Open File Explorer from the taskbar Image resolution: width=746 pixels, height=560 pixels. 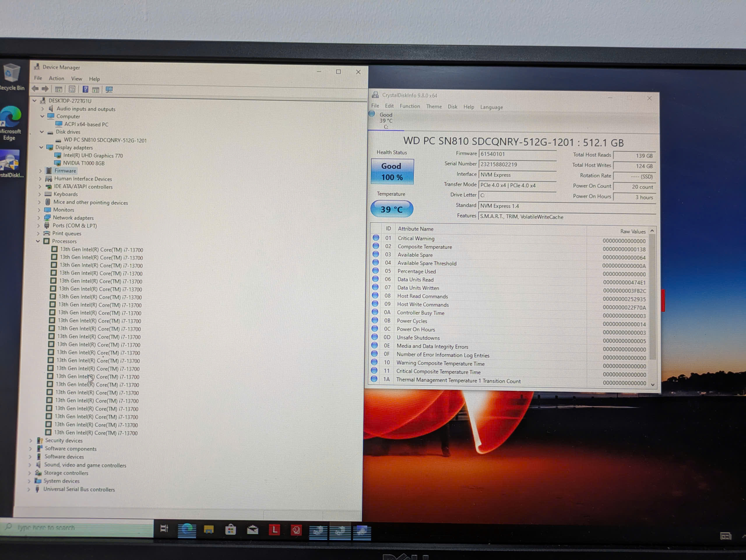209,529
